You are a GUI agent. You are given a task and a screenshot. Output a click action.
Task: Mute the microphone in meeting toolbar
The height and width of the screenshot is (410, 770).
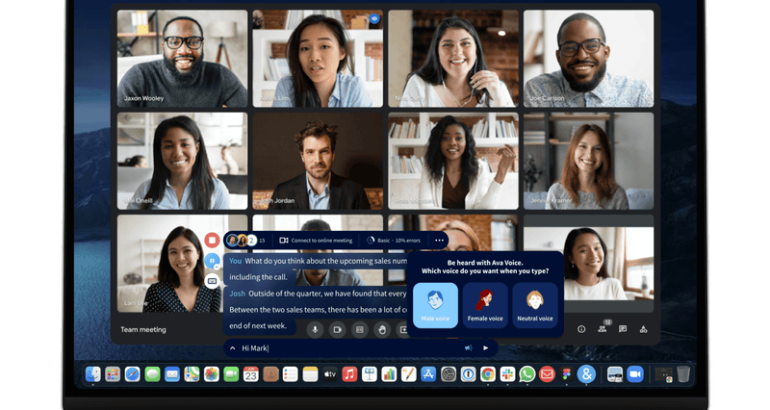coord(314,328)
